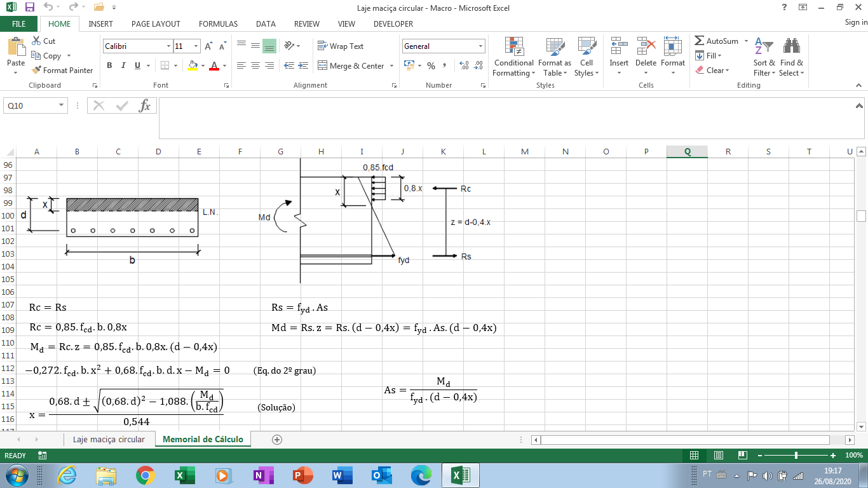Expand the Name Box Q10 dropdown
The width and height of the screenshot is (868, 488).
[x=62, y=105]
